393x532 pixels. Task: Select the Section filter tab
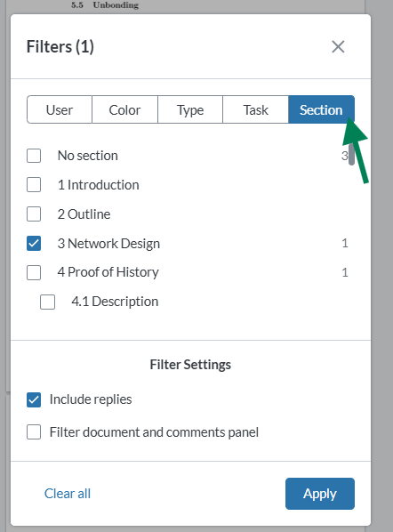[x=321, y=109]
